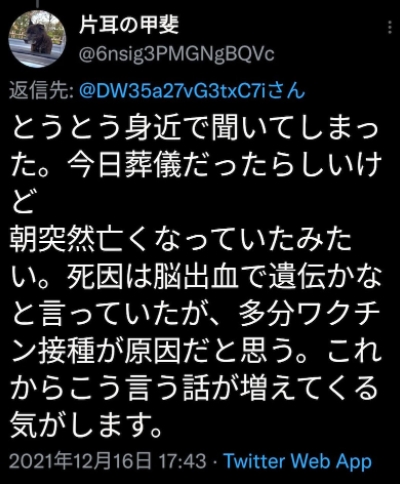Click the final line 気がします。
The width and height of the screenshot is (400, 484).
pyautogui.click(x=86, y=426)
